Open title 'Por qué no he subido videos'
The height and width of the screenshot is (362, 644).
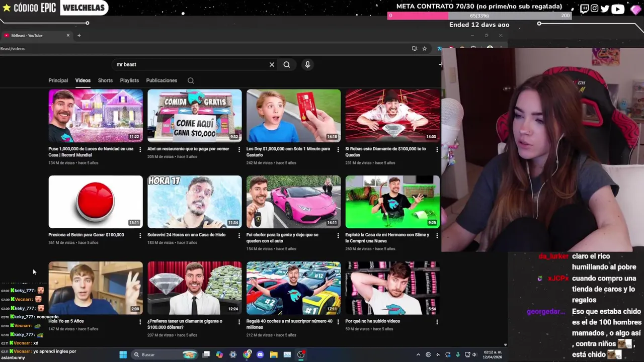pyautogui.click(x=372, y=321)
